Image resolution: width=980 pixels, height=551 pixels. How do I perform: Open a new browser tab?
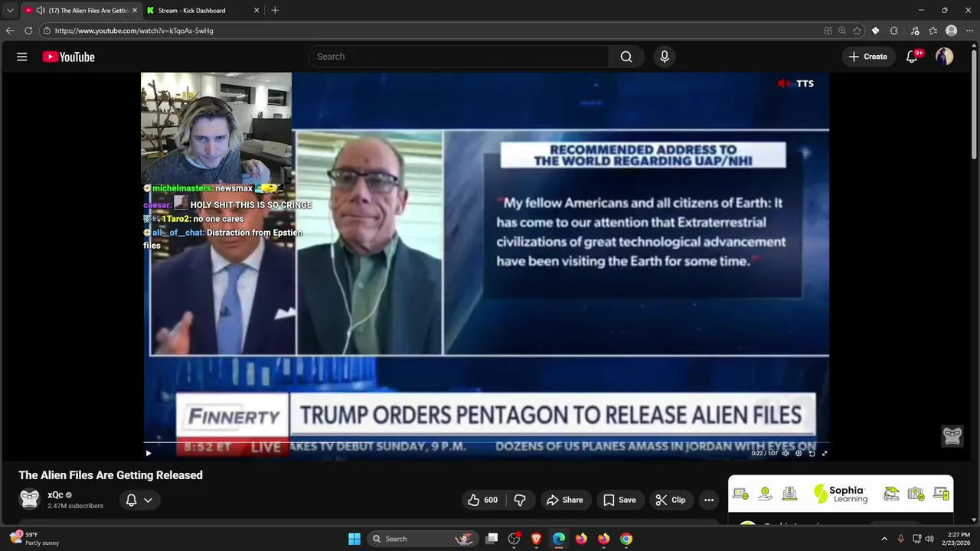click(x=275, y=11)
